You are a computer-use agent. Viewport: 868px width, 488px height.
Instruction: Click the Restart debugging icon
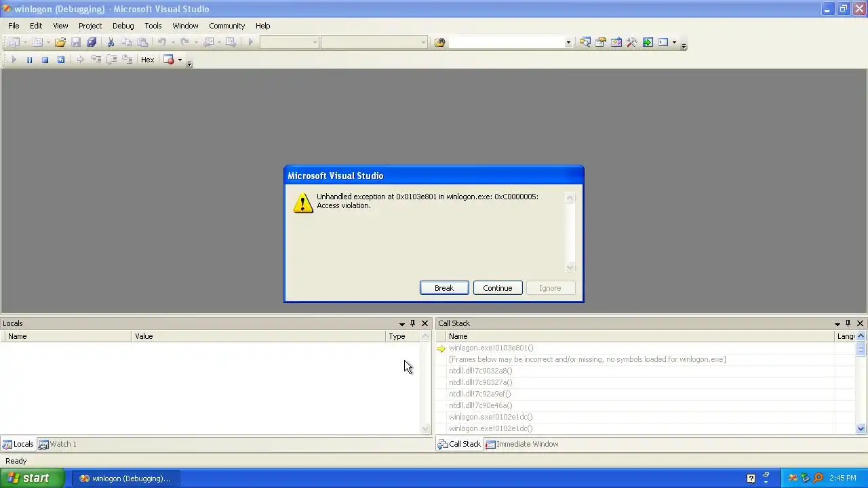pos(60,60)
